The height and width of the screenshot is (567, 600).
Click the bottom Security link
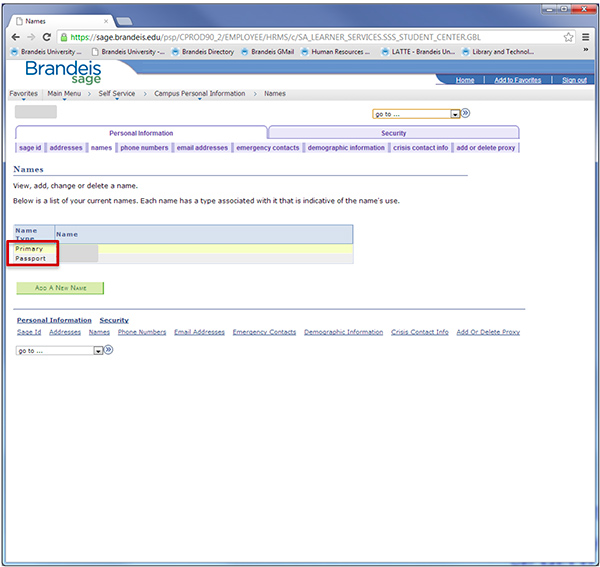pos(114,320)
